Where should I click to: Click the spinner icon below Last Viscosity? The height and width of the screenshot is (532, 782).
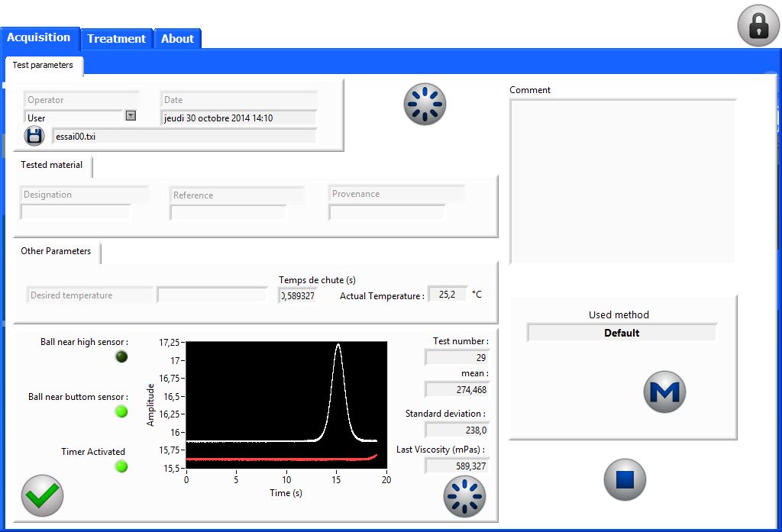465,497
